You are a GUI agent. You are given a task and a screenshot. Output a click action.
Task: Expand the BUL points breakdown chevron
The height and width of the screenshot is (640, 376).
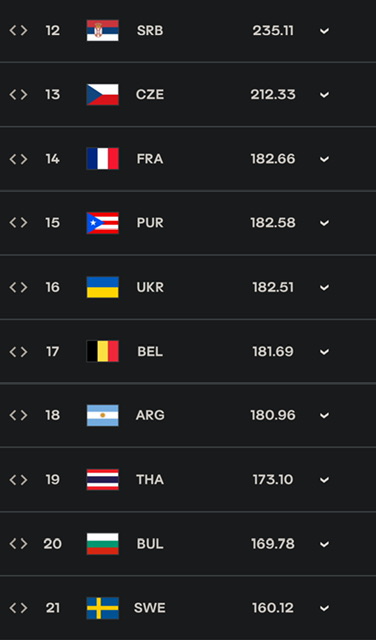coord(324,544)
